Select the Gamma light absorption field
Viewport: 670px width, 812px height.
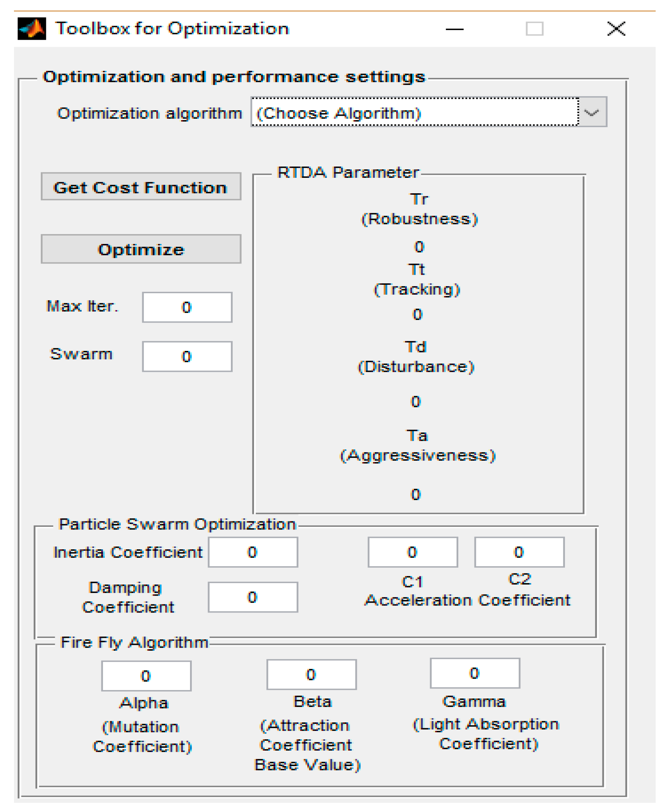point(475,673)
